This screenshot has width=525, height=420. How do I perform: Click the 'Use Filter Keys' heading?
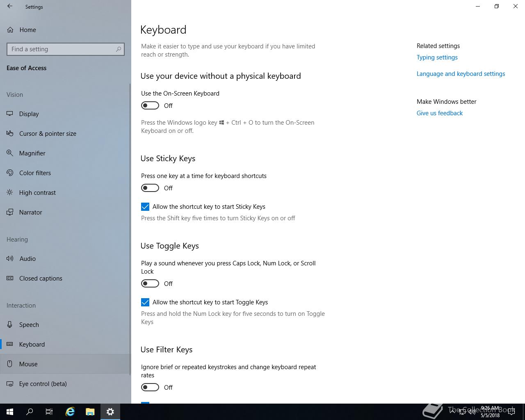click(x=166, y=349)
